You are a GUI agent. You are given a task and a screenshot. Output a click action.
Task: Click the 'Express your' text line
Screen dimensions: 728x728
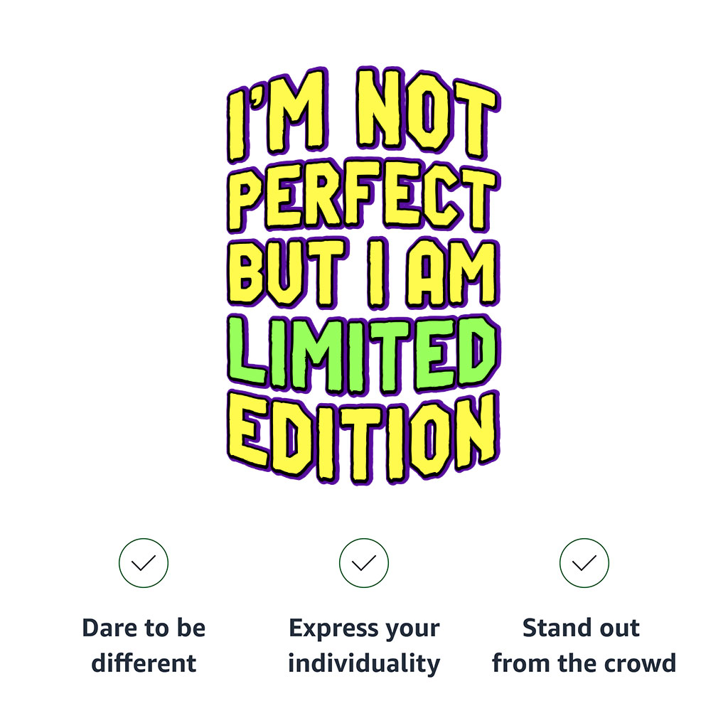[364, 629]
